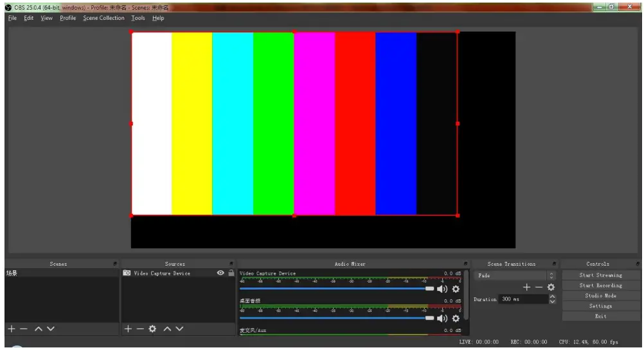This screenshot has width=644, height=350.
Task: Click the camera icon beside Video Capture Device source
Action: [x=127, y=273]
